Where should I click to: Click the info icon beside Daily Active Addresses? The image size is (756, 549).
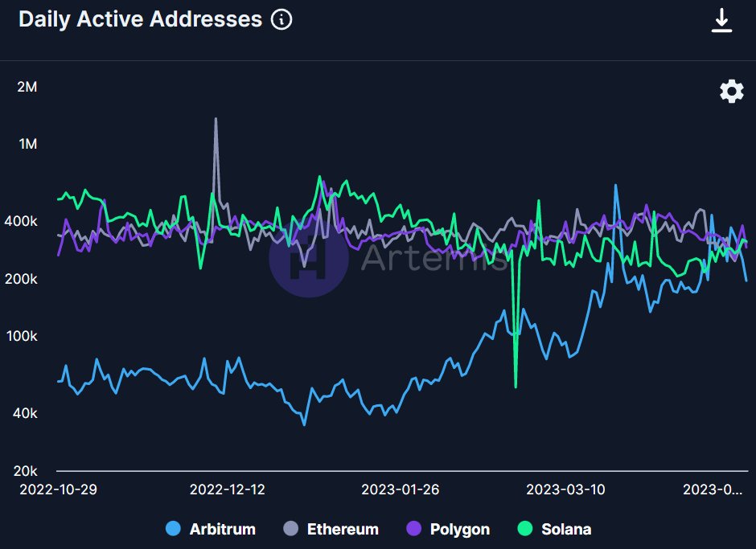click(281, 20)
